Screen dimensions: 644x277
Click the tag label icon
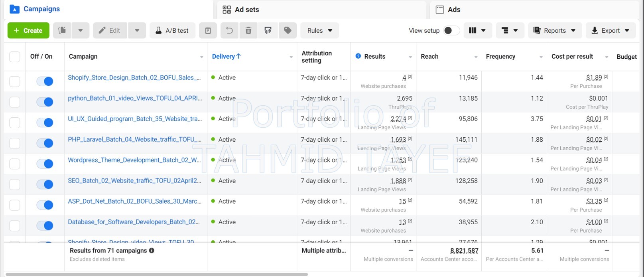click(288, 30)
